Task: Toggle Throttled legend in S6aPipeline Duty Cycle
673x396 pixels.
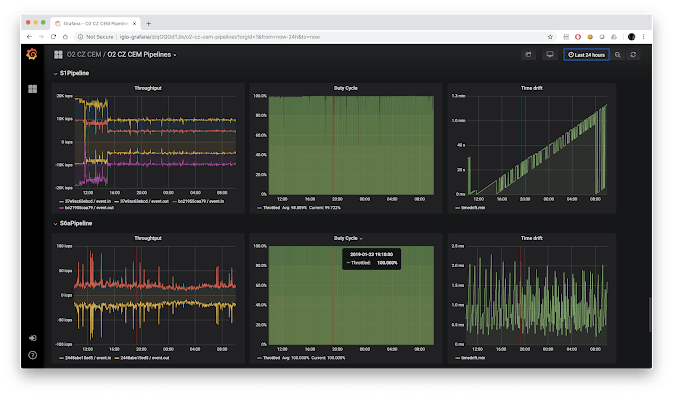Action: click(271, 358)
